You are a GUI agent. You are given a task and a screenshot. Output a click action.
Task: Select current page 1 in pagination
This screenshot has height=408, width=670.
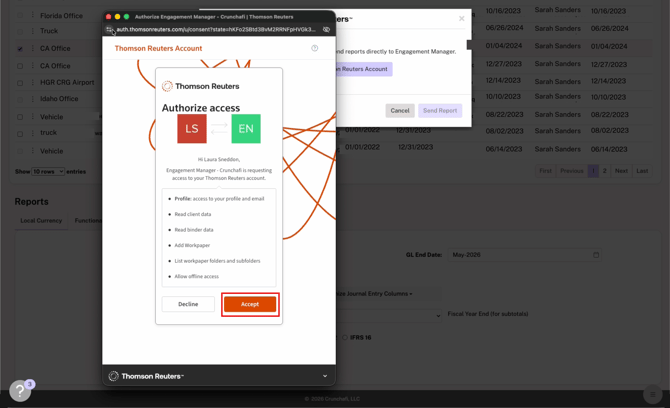point(593,171)
